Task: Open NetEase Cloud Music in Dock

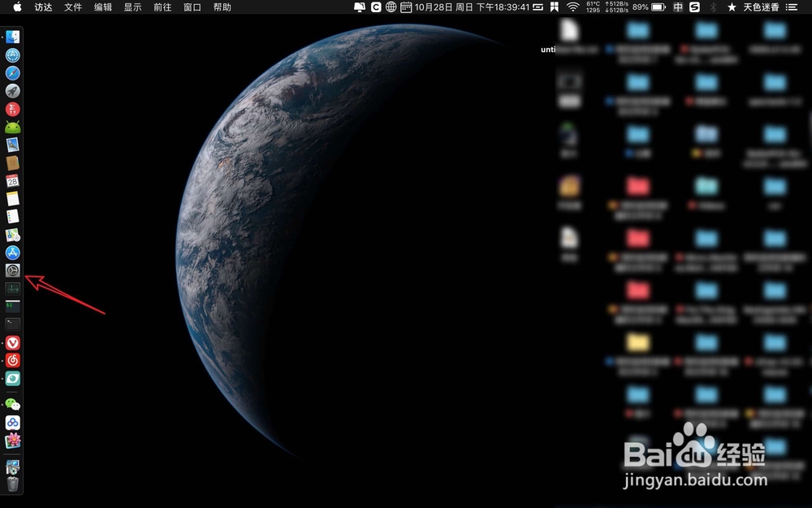Action: click(13, 360)
